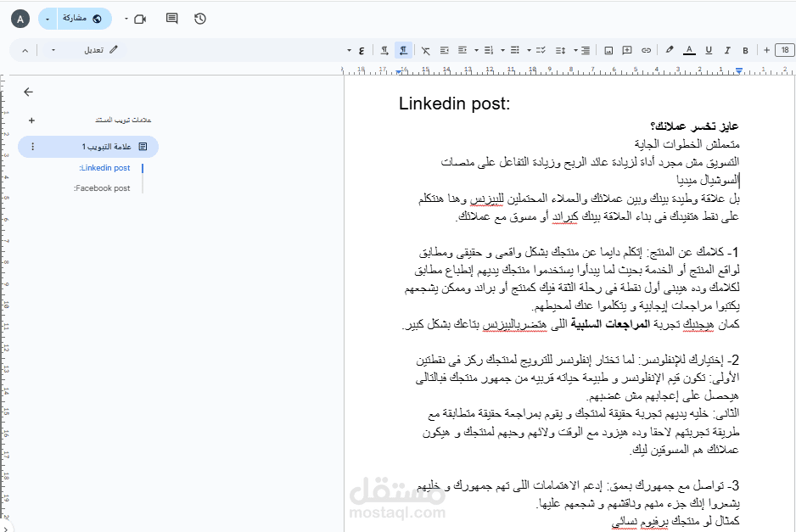Toggle underline formatting
This screenshot has width=796, height=532.
[709, 50]
